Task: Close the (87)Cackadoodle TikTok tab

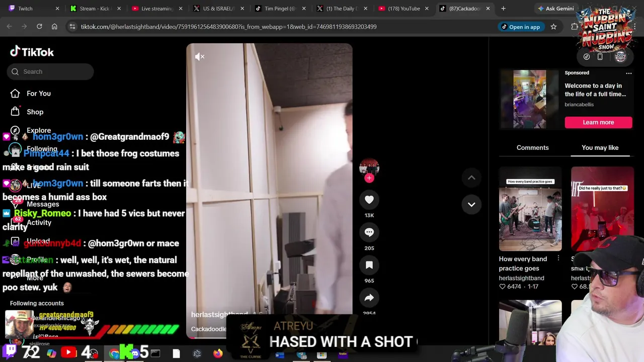Action: click(488, 9)
